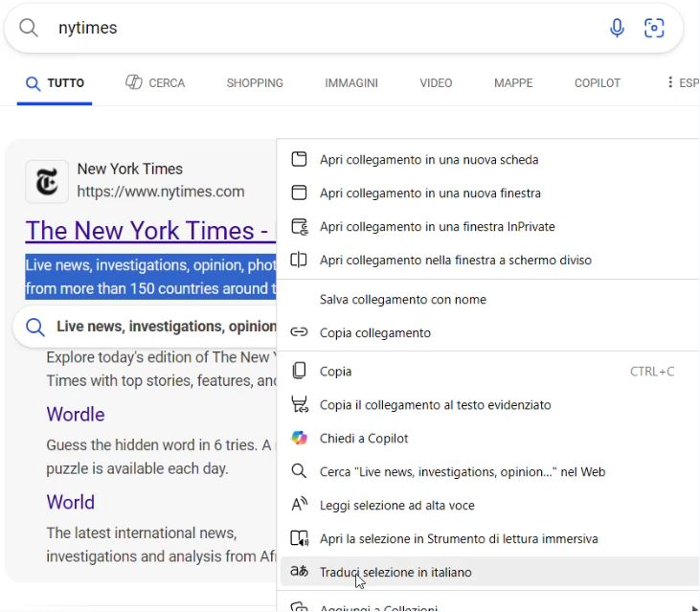Click the read aloud icon
Image resolution: width=700 pixels, height=612 pixels.
pos(299,505)
